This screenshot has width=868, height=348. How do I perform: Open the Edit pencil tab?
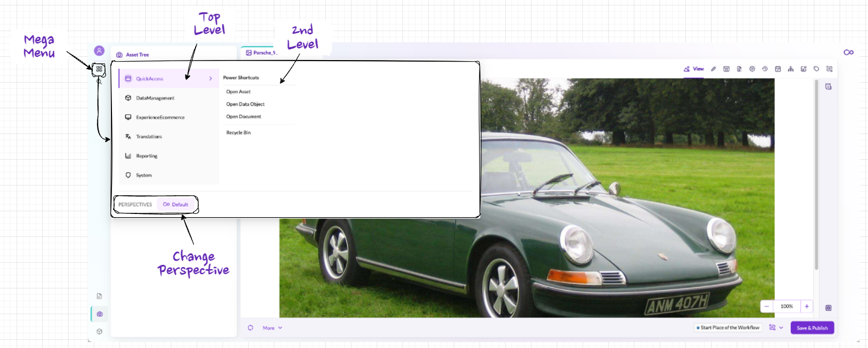(714, 69)
